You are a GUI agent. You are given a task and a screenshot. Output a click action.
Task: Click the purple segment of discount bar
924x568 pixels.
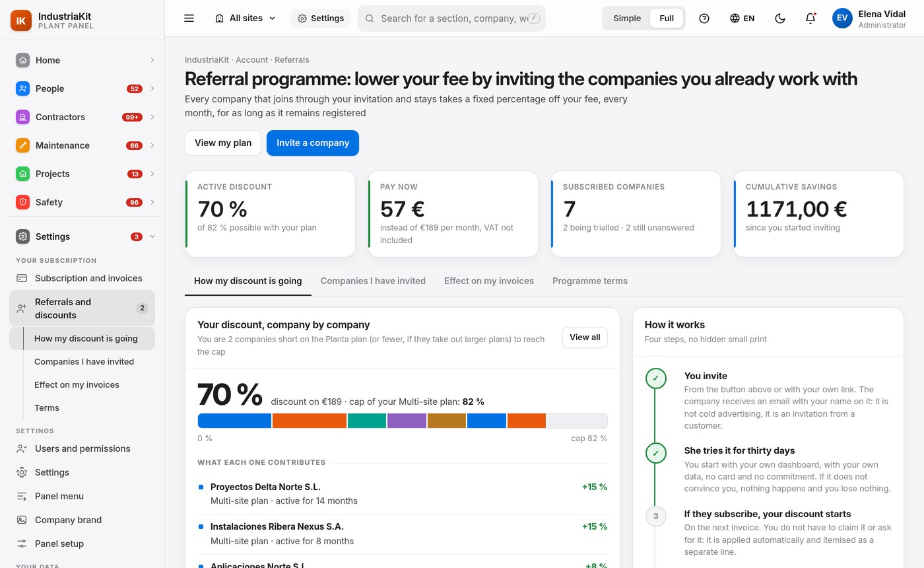click(x=407, y=421)
